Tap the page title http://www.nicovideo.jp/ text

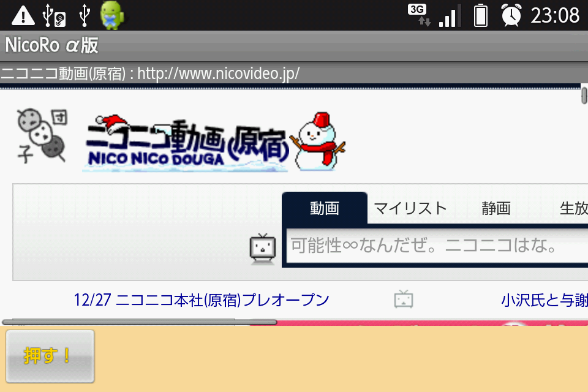pos(219,73)
